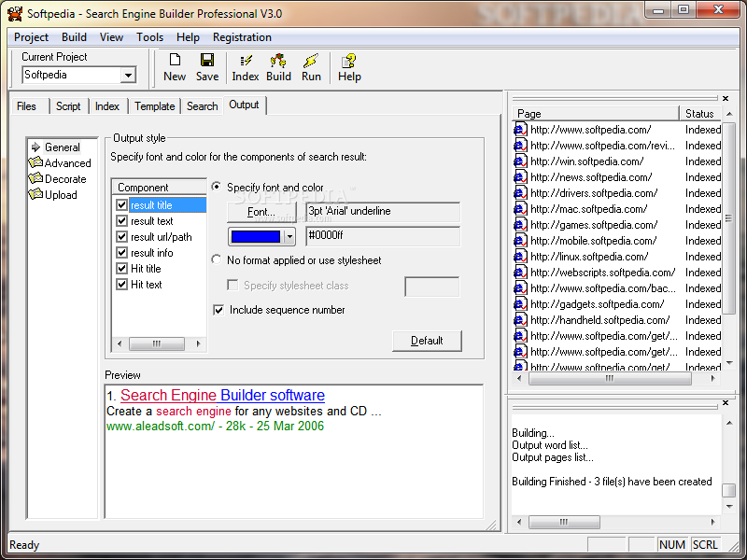The width and height of the screenshot is (747, 560).
Task: Open the Current Project dropdown
Action: click(128, 75)
